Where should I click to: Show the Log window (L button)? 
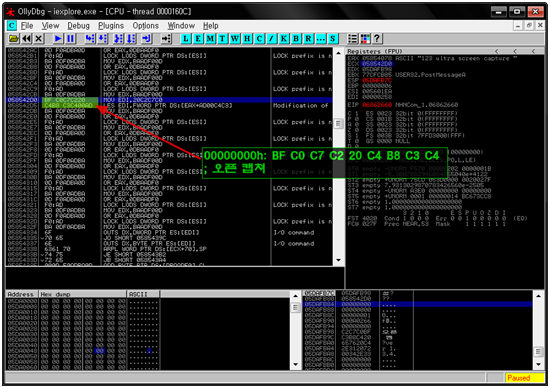tap(186, 39)
